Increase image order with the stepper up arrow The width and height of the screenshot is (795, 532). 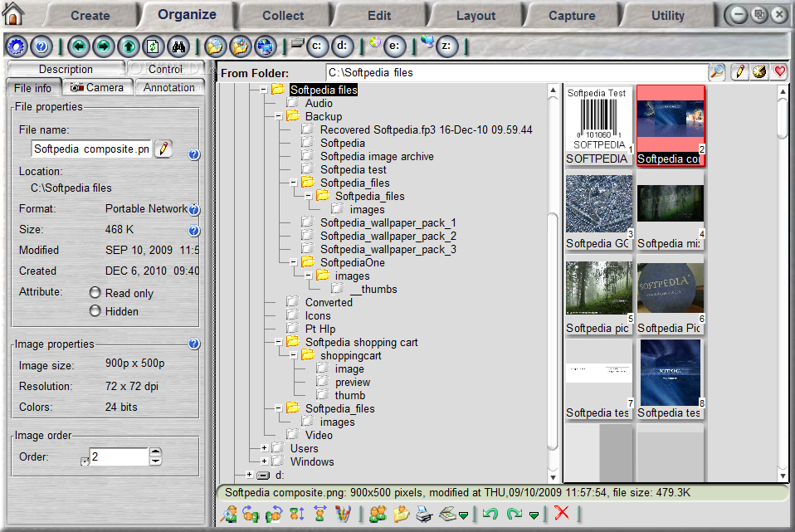(x=156, y=451)
